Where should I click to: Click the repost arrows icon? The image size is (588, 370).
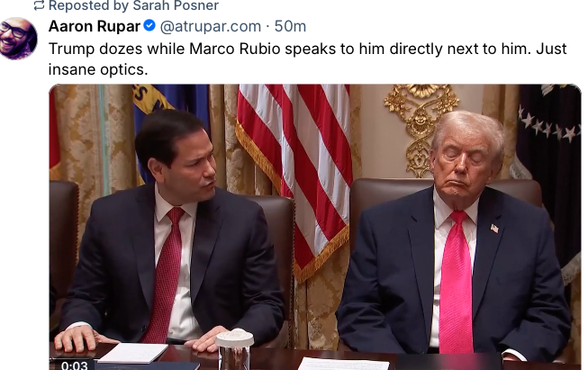tap(39, 5)
